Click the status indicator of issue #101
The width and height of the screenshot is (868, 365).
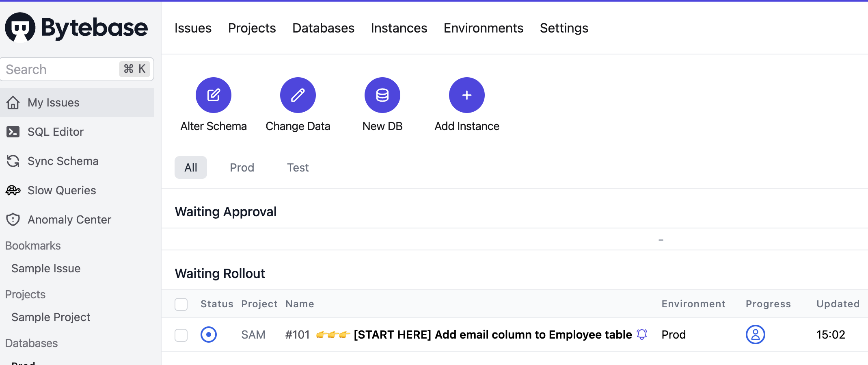tap(209, 335)
